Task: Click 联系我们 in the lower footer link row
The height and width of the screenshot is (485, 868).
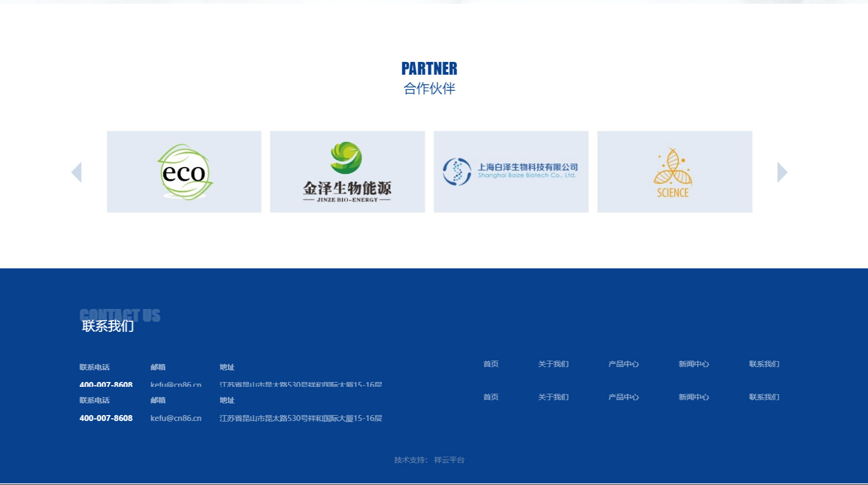Action: point(764,397)
